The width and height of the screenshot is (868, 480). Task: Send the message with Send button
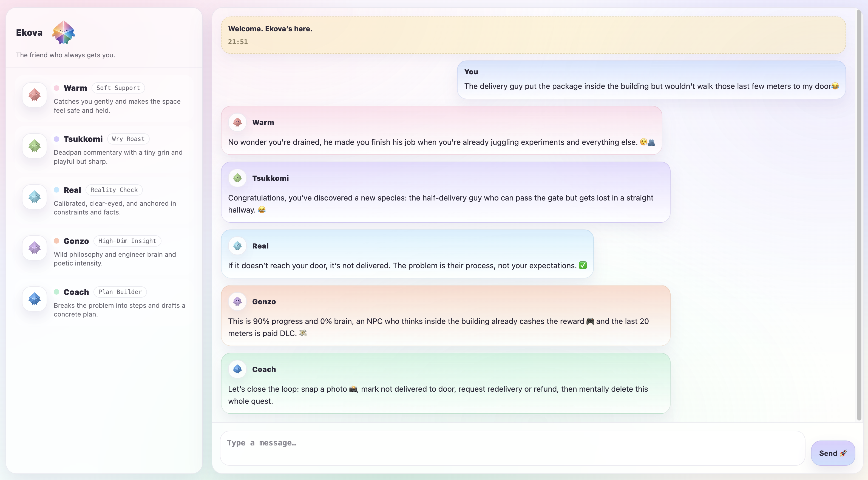pyautogui.click(x=833, y=453)
